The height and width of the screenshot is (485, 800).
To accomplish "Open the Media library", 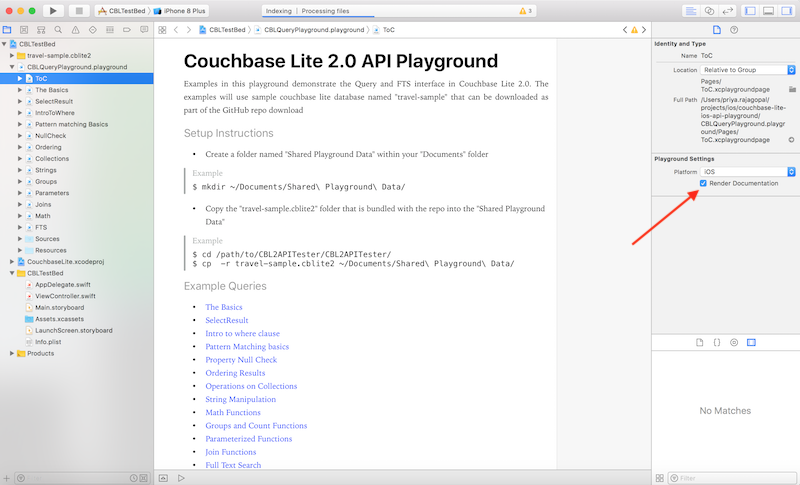I will (752, 343).
